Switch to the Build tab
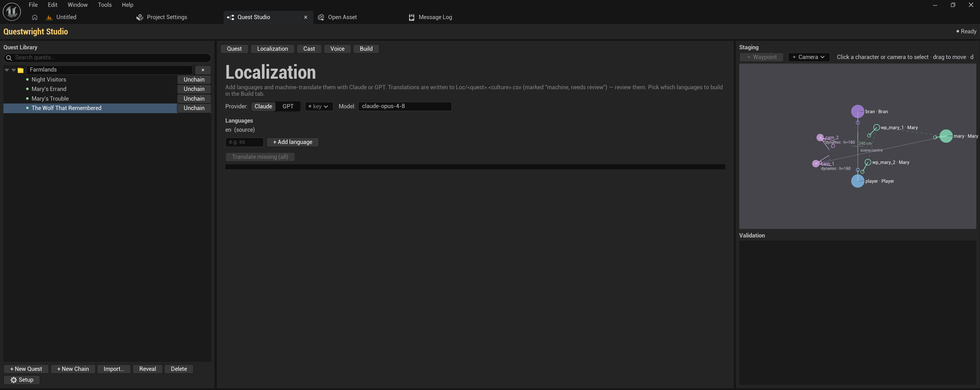The height and width of the screenshot is (390, 980). tap(366, 49)
